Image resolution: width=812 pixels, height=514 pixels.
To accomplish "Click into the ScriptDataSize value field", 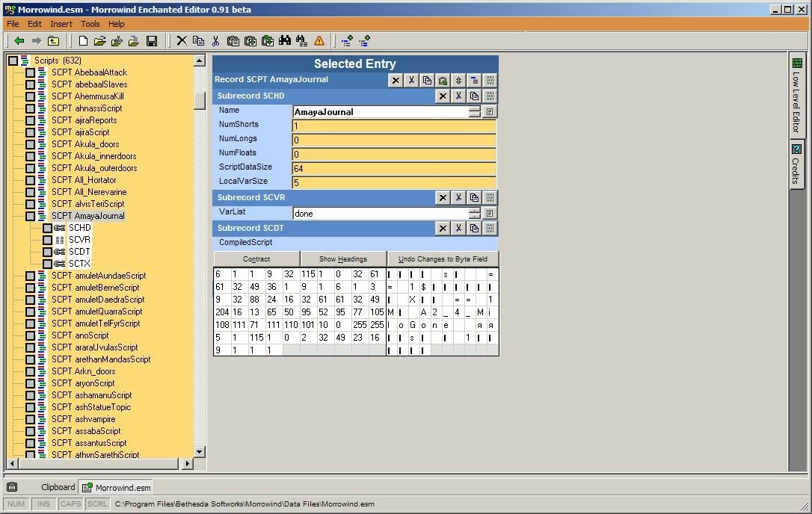I will coord(394,168).
